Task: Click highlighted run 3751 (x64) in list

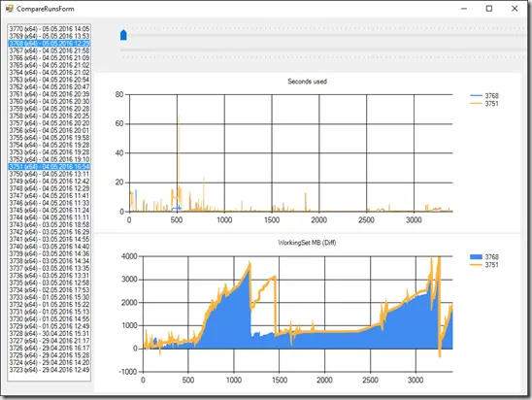Action: coord(50,167)
